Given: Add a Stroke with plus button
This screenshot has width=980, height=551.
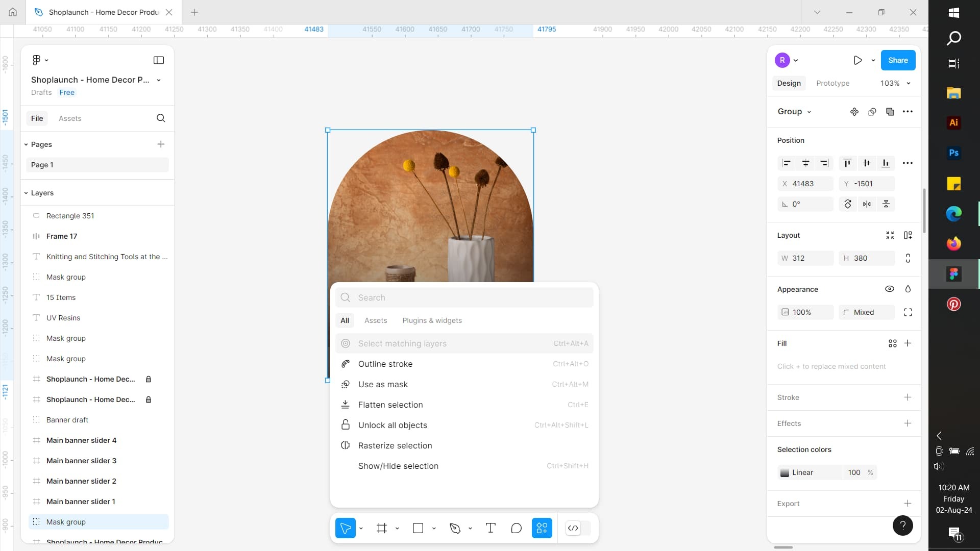Looking at the screenshot, I should (x=908, y=397).
